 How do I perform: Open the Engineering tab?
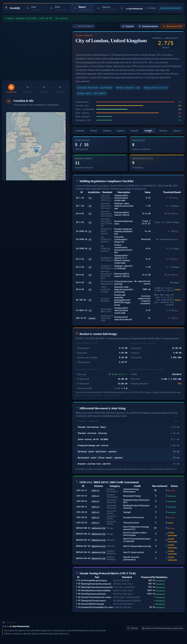pos(121,131)
